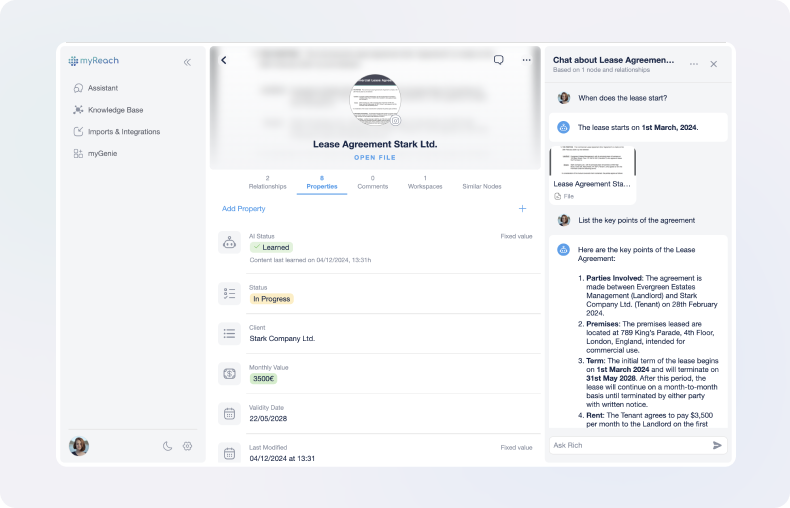Open chat panel more options menu

pos(694,64)
